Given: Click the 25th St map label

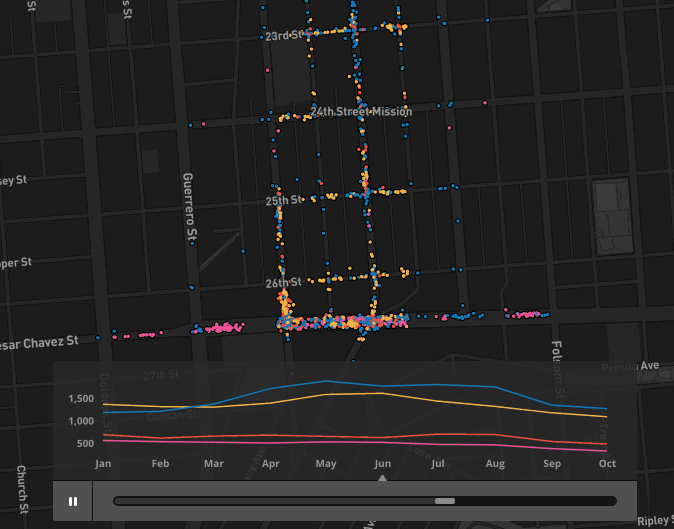Looking at the screenshot, I should tap(284, 200).
